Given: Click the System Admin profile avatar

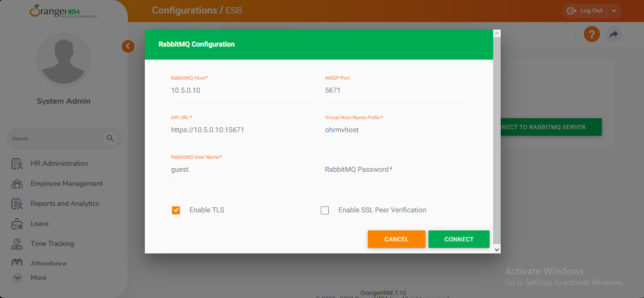Looking at the screenshot, I should (64, 60).
